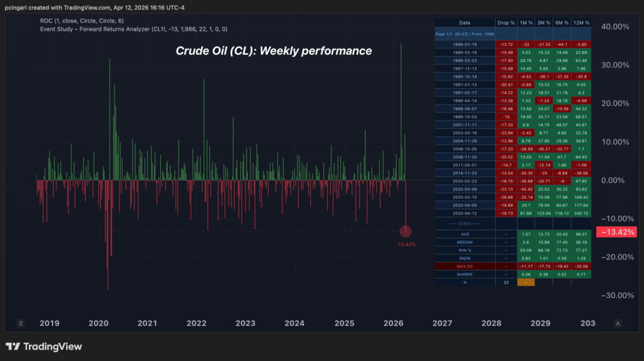Click the Date column header in table
644x361 pixels.
pyautogui.click(x=464, y=22)
